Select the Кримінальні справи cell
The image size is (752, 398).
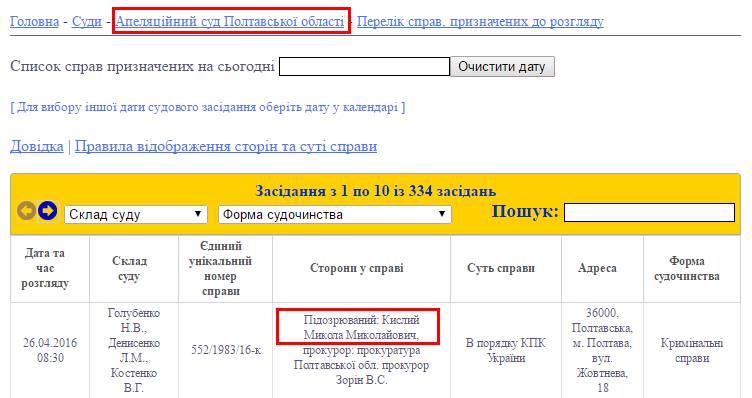pos(692,351)
